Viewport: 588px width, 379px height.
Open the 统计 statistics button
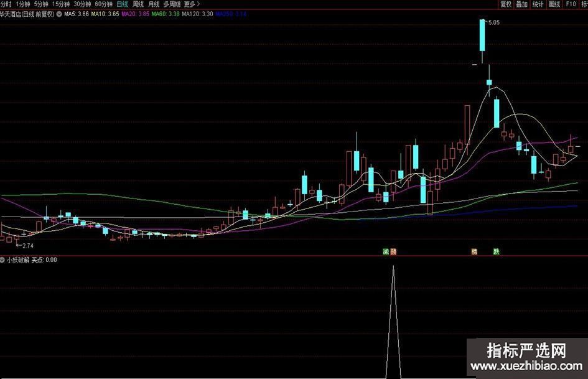click(x=538, y=4)
